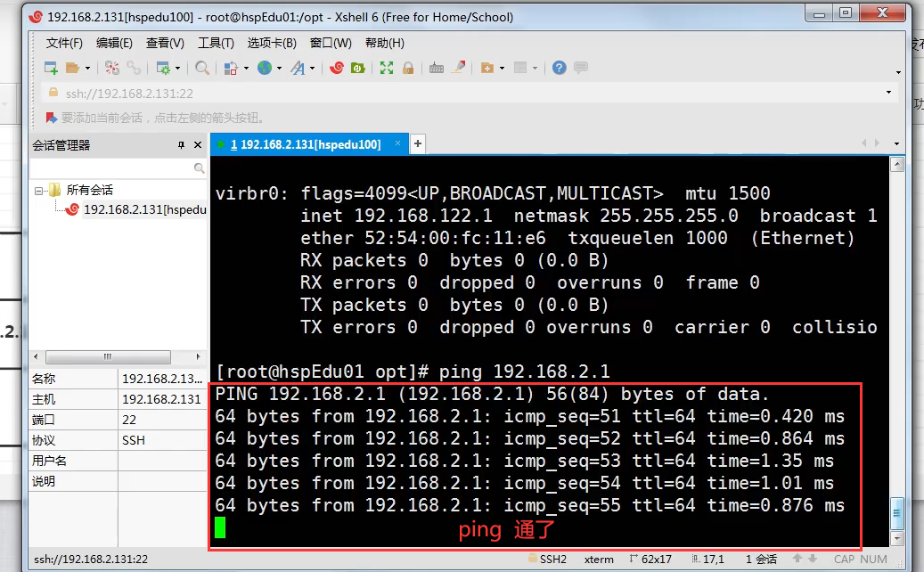The image size is (924, 572).
Task: Add a new tab with plus button
Action: 418,143
